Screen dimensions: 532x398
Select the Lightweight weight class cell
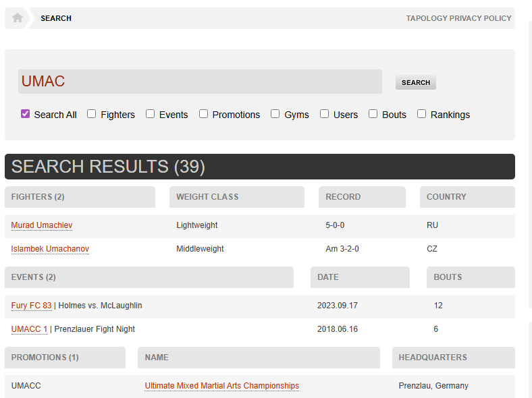196,225
